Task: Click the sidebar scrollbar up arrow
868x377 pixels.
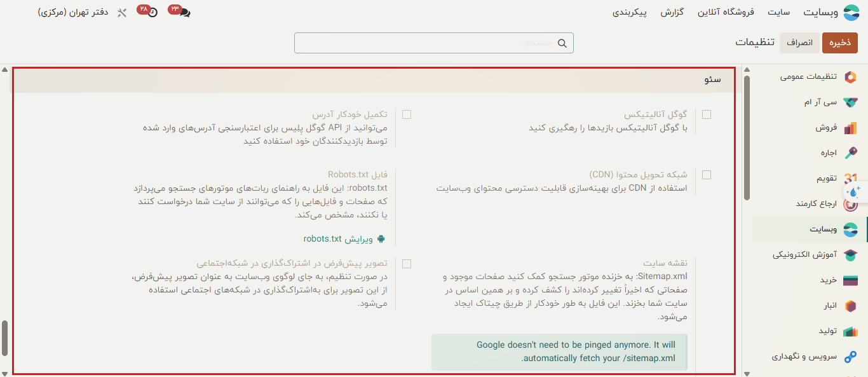Action: coord(747,70)
